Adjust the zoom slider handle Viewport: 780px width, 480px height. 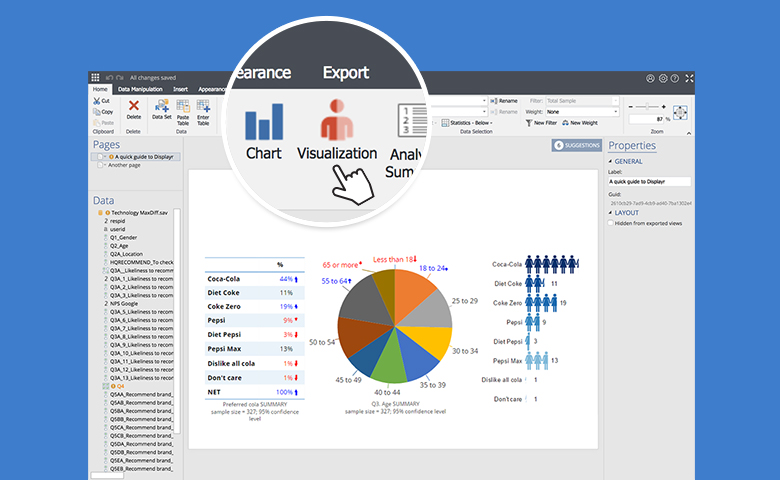click(x=647, y=106)
